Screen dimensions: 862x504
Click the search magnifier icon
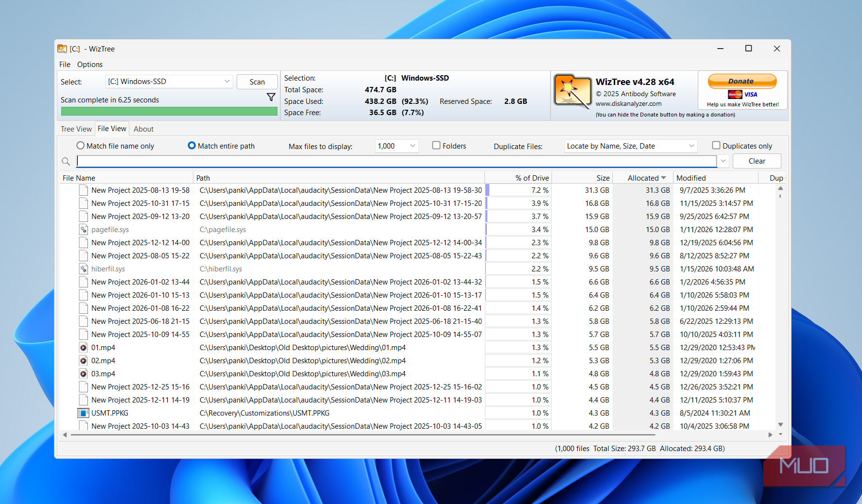pyautogui.click(x=66, y=162)
